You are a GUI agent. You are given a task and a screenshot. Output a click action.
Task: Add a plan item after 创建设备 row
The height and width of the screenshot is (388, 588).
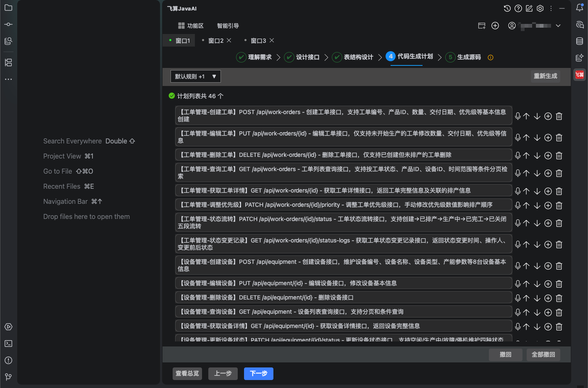[548, 266]
